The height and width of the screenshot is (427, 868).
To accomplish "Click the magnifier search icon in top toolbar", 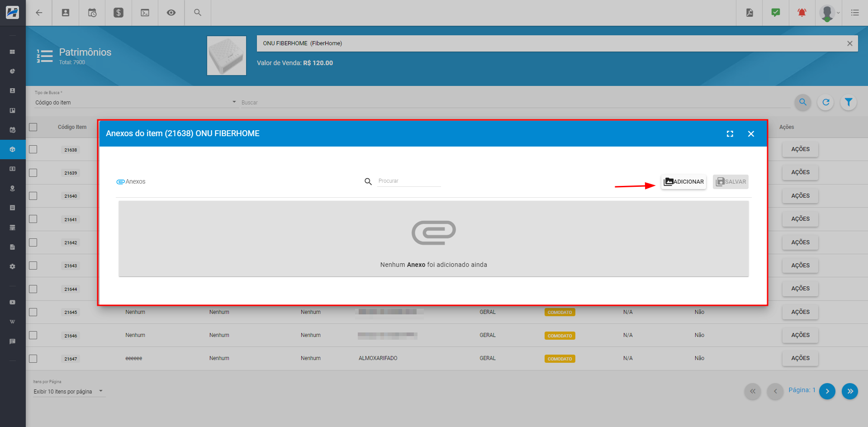I will pyautogui.click(x=198, y=13).
